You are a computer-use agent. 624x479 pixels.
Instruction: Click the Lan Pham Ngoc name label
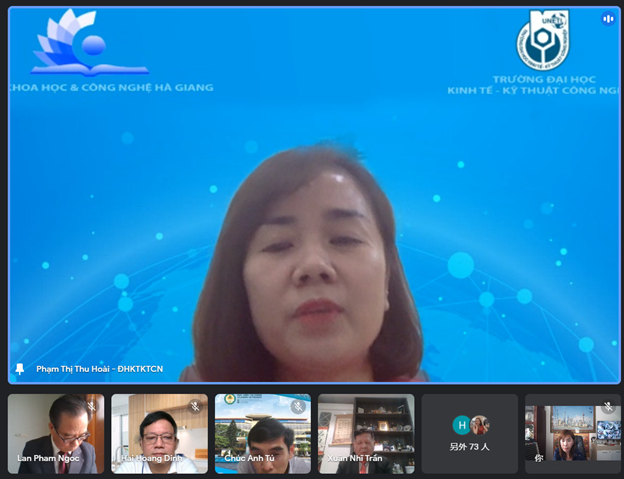point(48,458)
